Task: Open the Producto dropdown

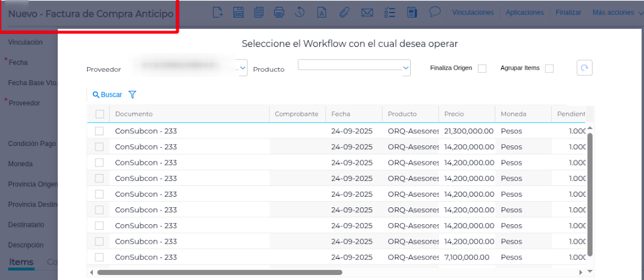Action: [x=405, y=68]
